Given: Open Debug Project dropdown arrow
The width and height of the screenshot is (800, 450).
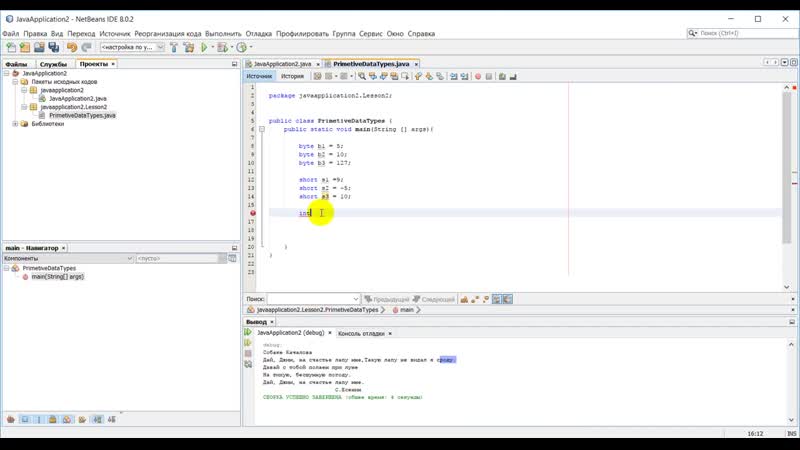Looking at the screenshot, I should pos(232,47).
